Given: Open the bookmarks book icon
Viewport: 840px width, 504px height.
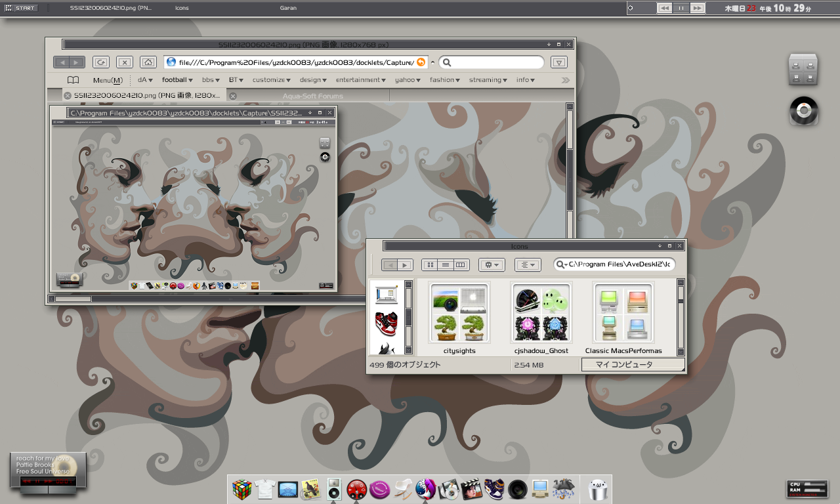Looking at the screenshot, I should (x=73, y=80).
